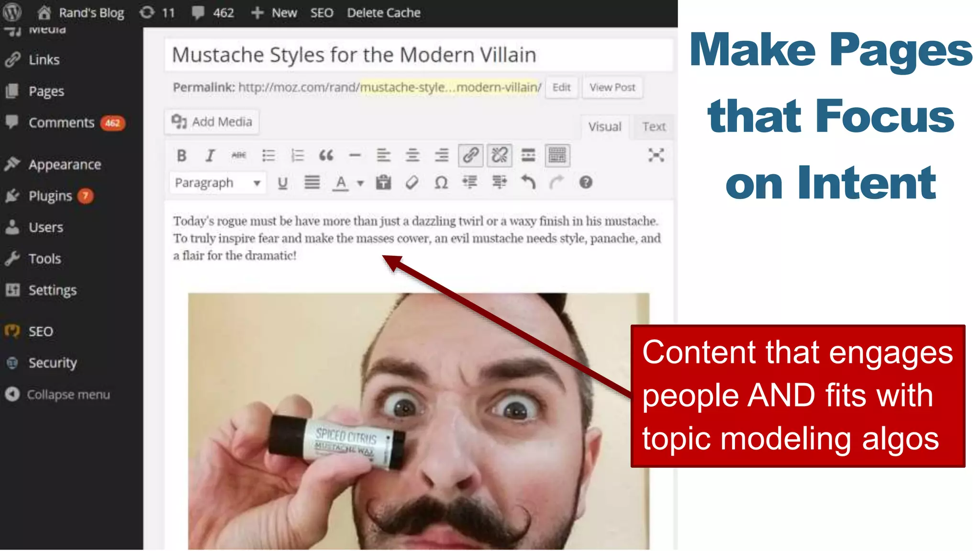Click the text color A button
This screenshot has height=551, width=980.
[x=340, y=183]
